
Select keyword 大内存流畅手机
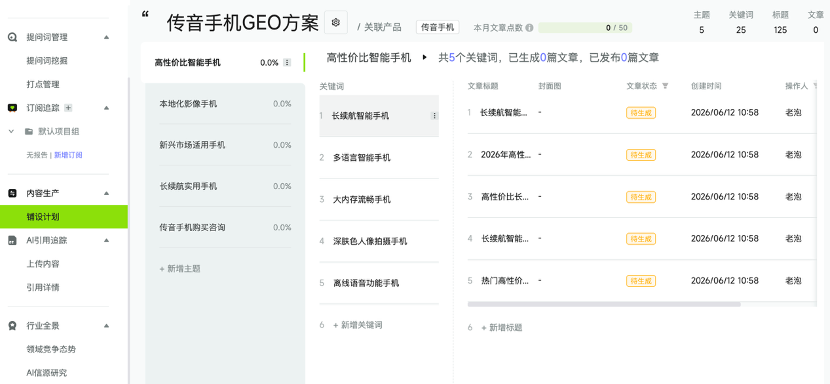pos(379,199)
